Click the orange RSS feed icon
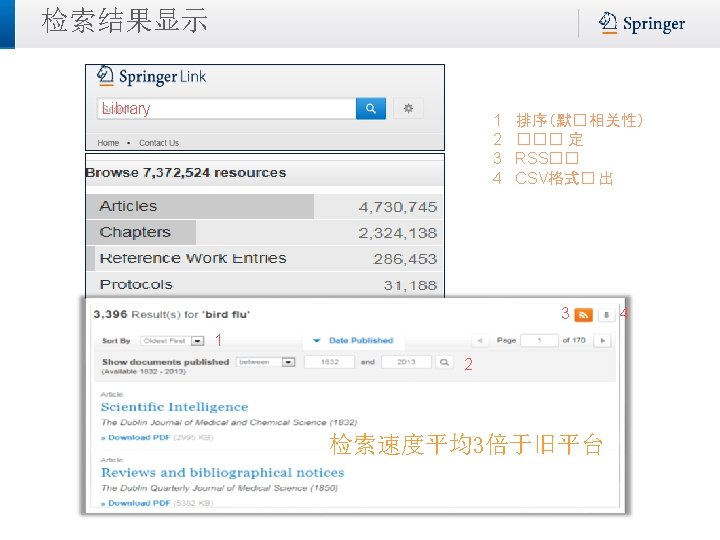 click(x=583, y=315)
